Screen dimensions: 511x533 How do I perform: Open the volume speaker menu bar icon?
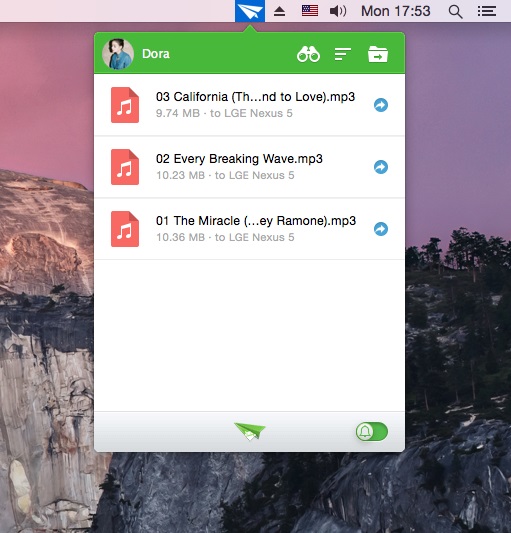(338, 11)
